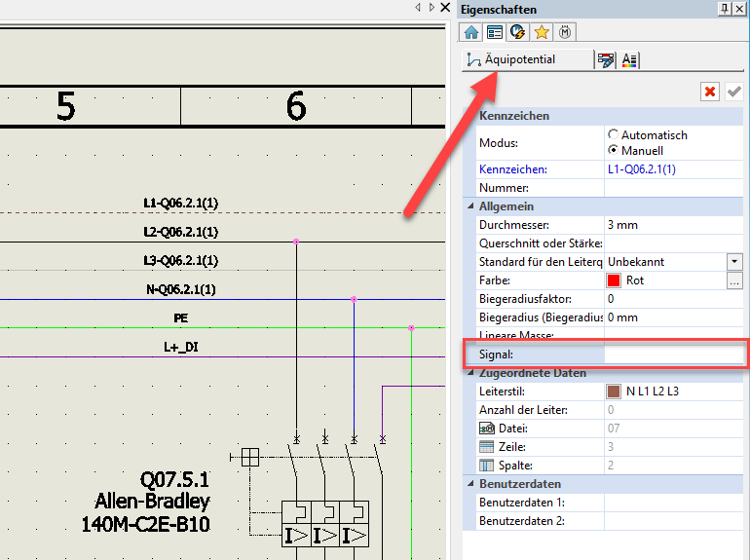The width and height of the screenshot is (750, 560).
Task: Open the Standard für den Leiterquerschnitt dropdown
Action: tap(734, 262)
